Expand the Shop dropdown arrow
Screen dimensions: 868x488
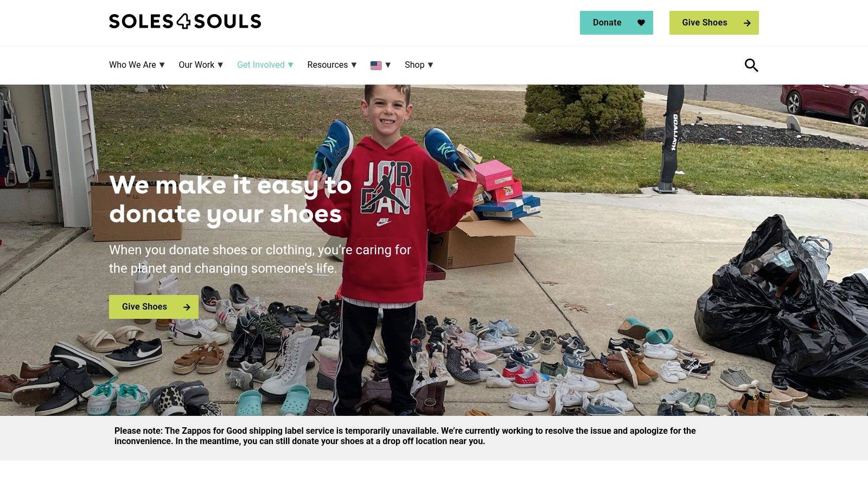point(430,65)
